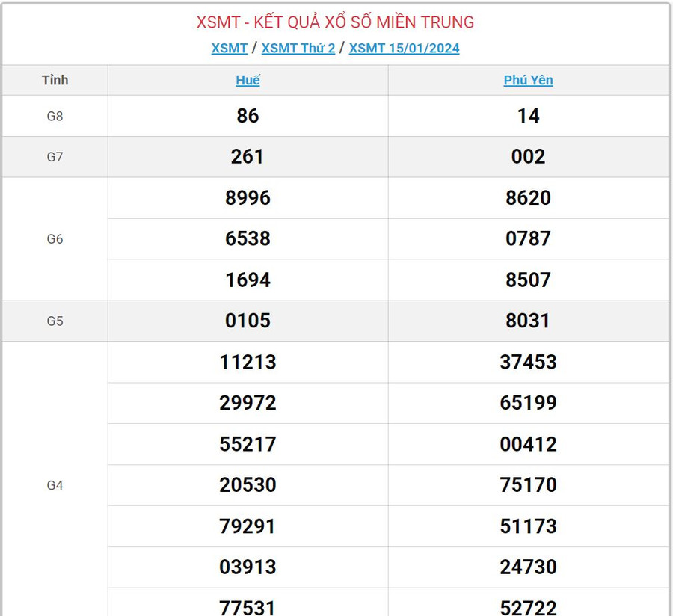This screenshot has width=673, height=616.
Task: Select Huế G6 result 8996
Action: tap(248, 198)
